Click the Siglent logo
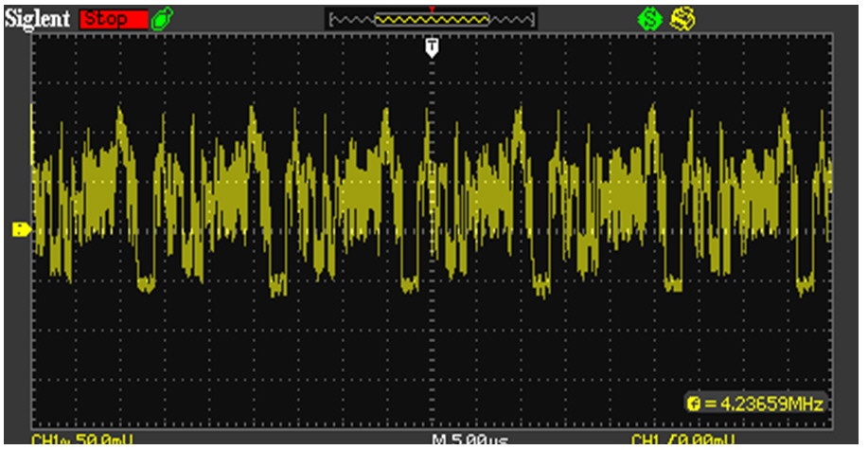Viewport: 868px width, 450px height. (40, 18)
